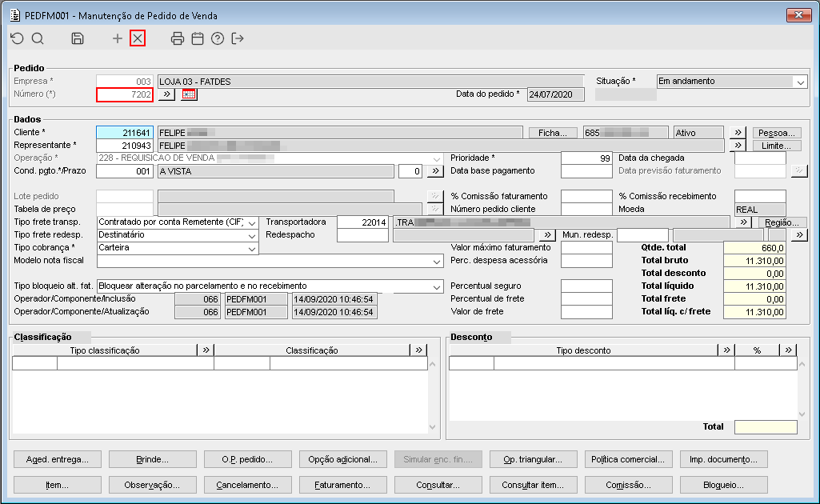The height and width of the screenshot is (504, 820).
Task: Open the Item... button
Action: click(x=58, y=485)
